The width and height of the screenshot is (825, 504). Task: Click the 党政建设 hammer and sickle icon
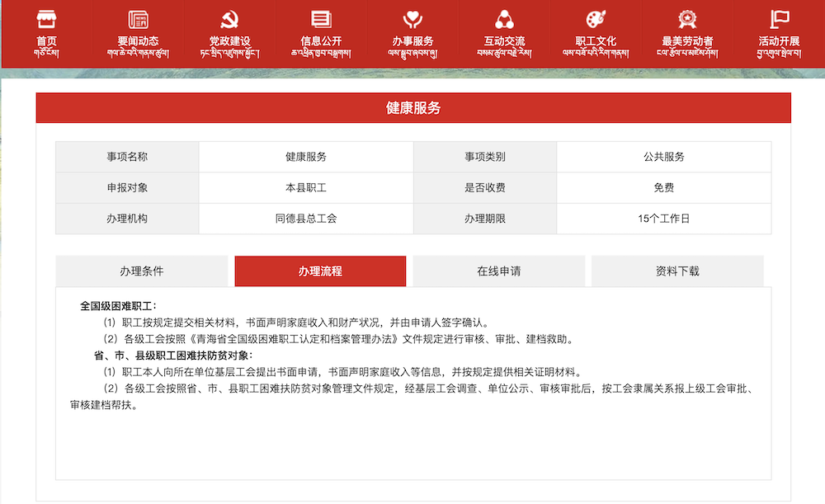pyautogui.click(x=229, y=20)
